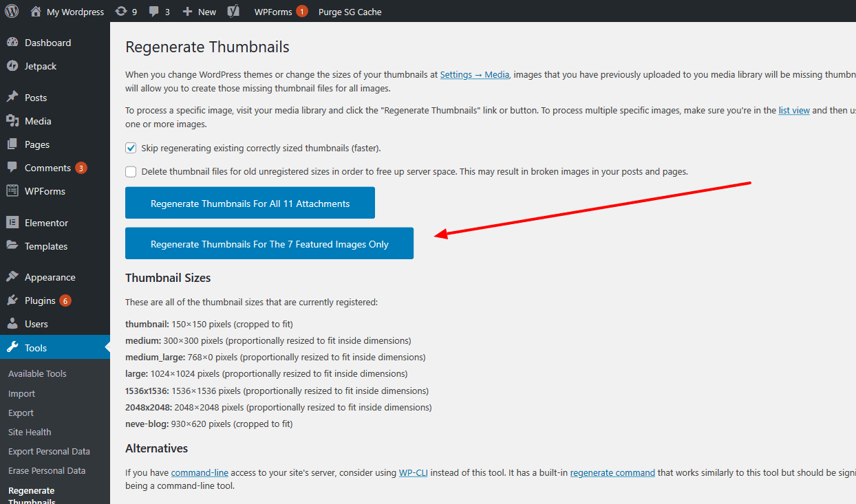This screenshot has height=504, width=856.
Task: Click Purge SG Cache in toolbar
Action: pyautogui.click(x=350, y=12)
